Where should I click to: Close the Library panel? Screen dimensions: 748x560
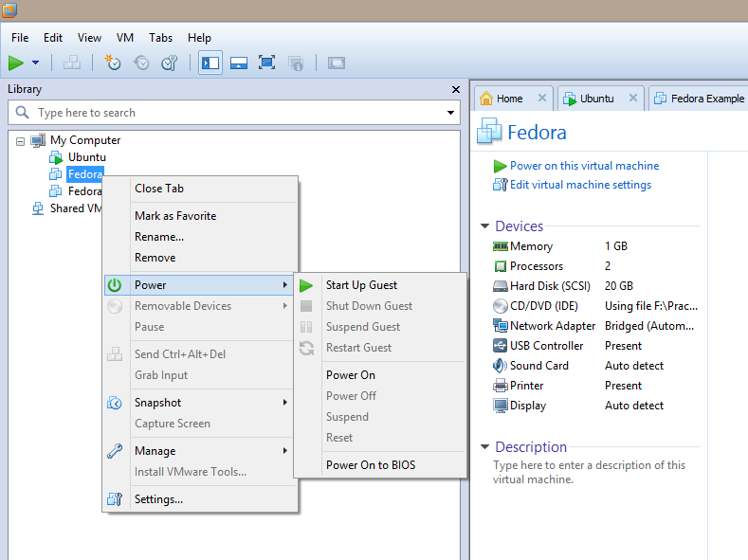(x=456, y=90)
